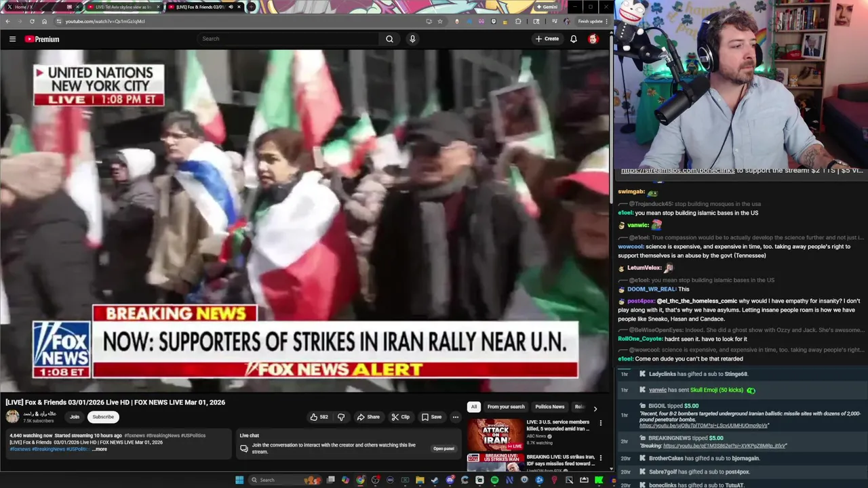
Task: Click the YouTube search input field
Action: [x=288, y=39]
